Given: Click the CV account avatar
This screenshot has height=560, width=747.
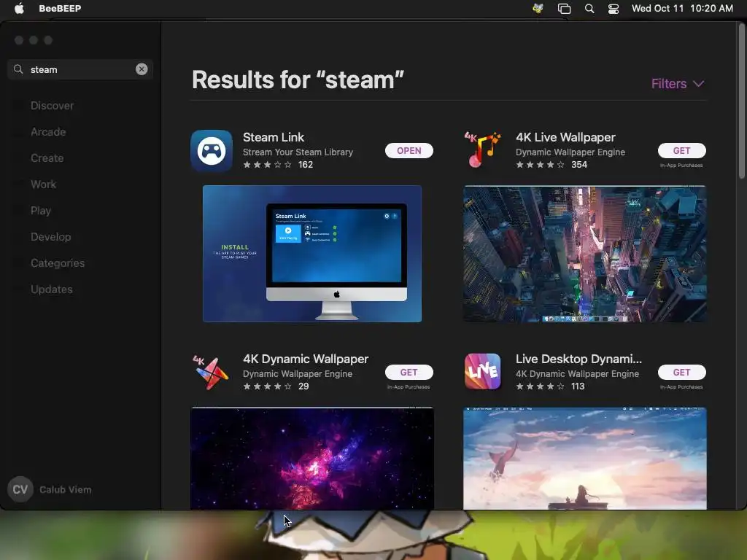Looking at the screenshot, I should 20,489.
